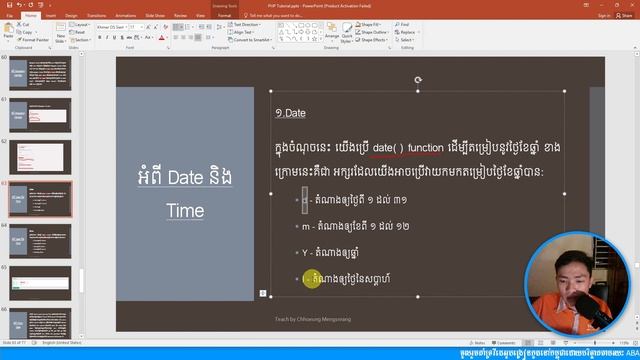This screenshot has width=640, height=360.
Task: Activate the Format Painter brush
Action: pyautogui.click(x=33, y=40)
